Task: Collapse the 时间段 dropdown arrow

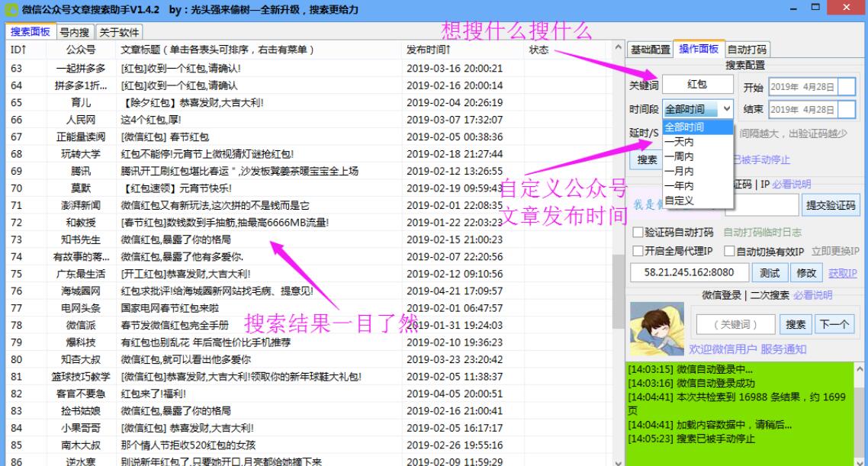Action: 726,109
